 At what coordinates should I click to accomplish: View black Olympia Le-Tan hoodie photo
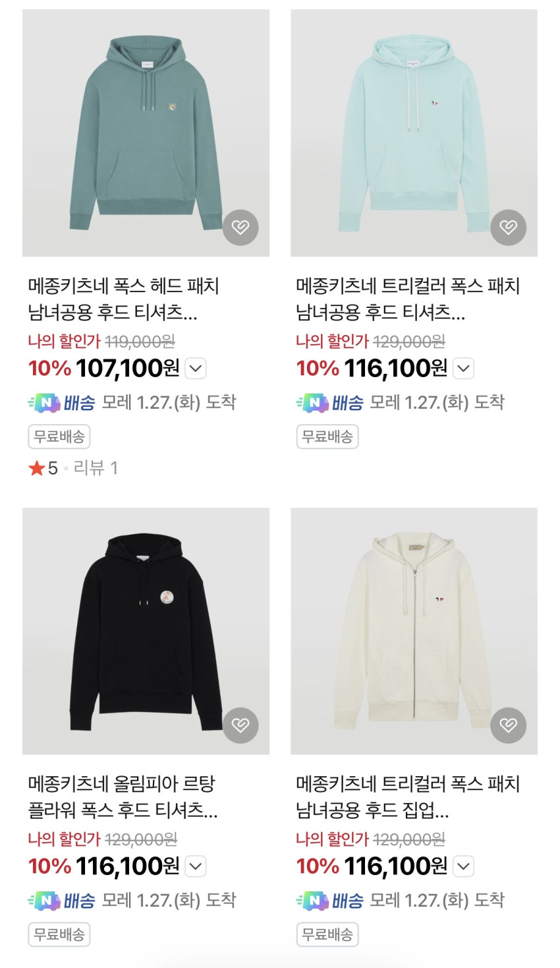click(146, 630)
